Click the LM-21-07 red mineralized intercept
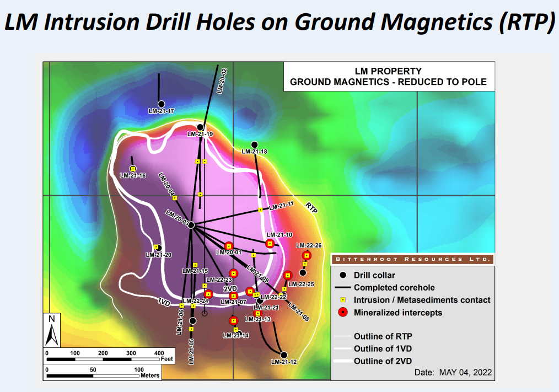 point(234,296)
